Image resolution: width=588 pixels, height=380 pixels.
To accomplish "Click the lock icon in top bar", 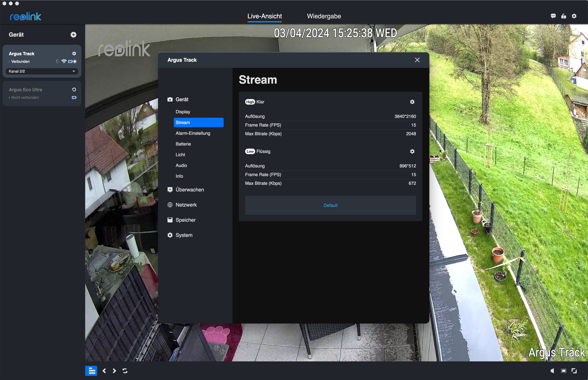I will (564, 16).
